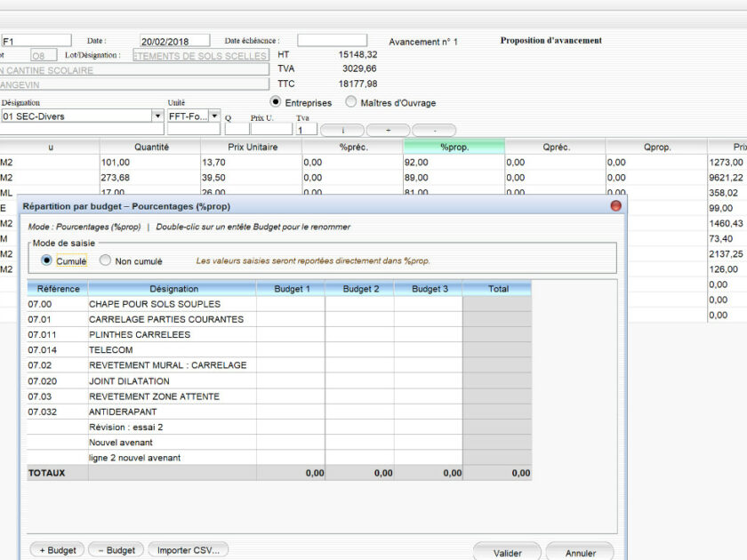This screenshot has height=560, width=747.
Task: Select the Maîtres d'Ouvrage radio button
Action: tap(350, 102)
